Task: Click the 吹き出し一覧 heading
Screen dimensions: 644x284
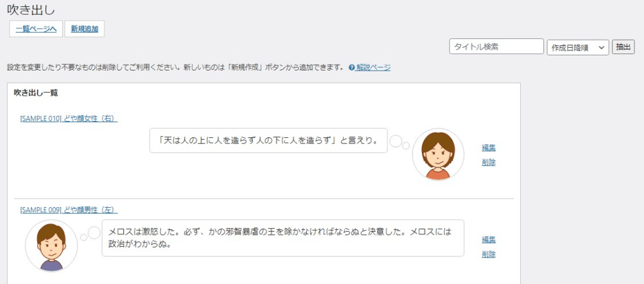Action: [36, 93]
